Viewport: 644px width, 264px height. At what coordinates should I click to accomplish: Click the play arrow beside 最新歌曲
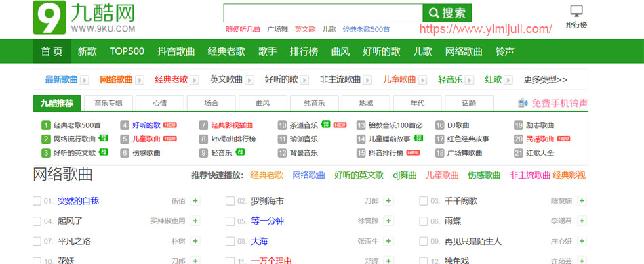coord(84,80)
